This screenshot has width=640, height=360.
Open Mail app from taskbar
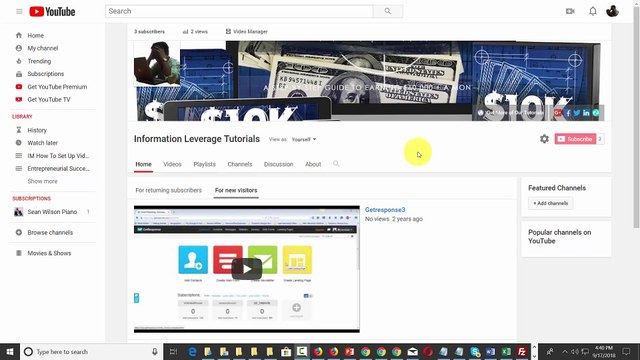(x=412, y=351)
